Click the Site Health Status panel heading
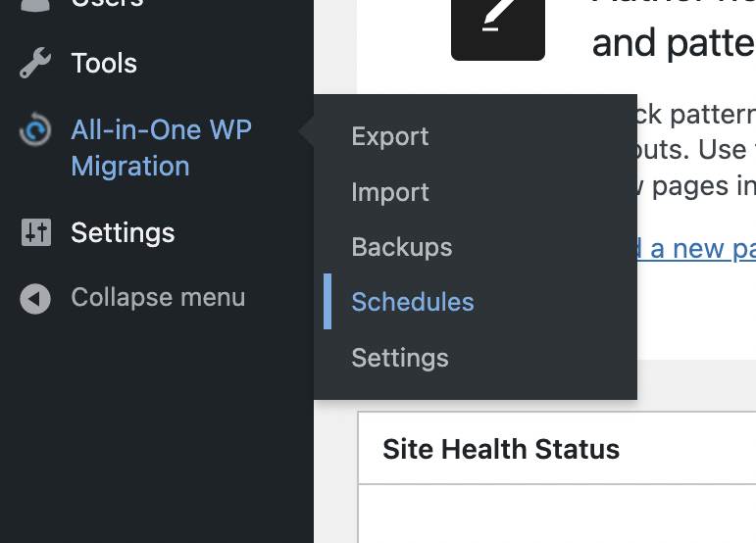The height and width of the screenshot is (543, 756). click(501, 449)
